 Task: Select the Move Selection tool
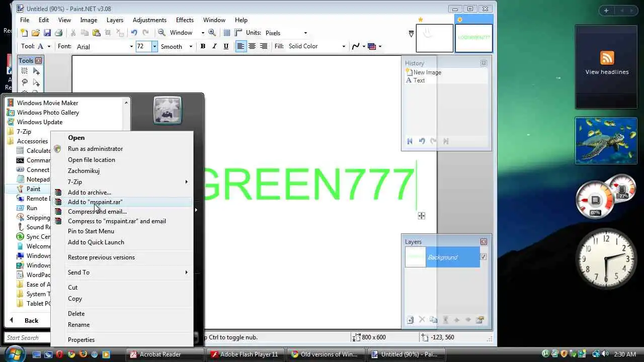coord(36,82)
